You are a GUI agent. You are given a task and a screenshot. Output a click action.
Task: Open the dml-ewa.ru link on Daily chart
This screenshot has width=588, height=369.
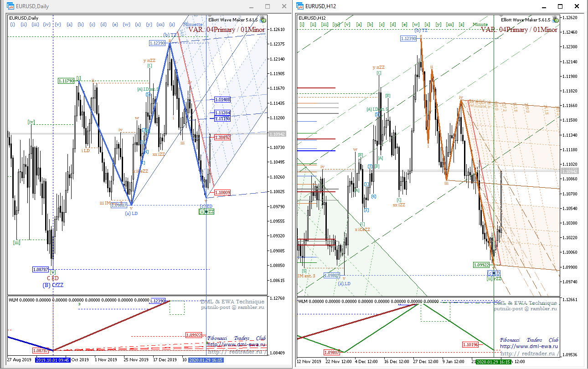236,345
